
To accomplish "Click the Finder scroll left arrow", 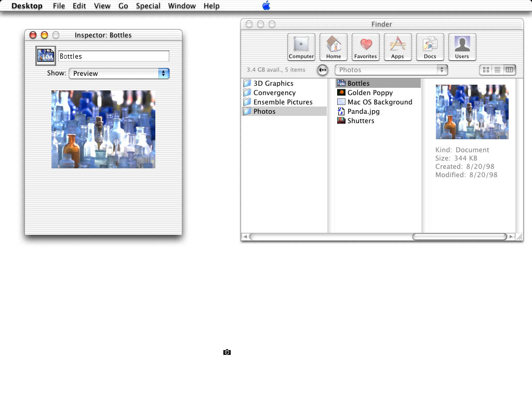I will click(x=245, y=236).
